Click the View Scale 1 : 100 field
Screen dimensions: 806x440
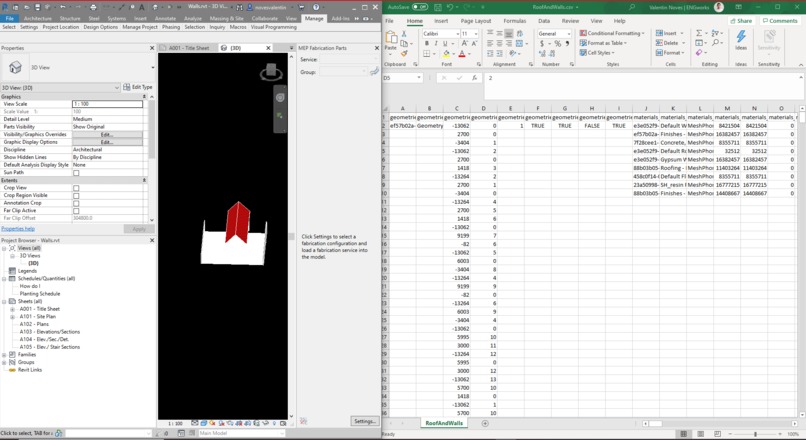(x=107, y=104)
